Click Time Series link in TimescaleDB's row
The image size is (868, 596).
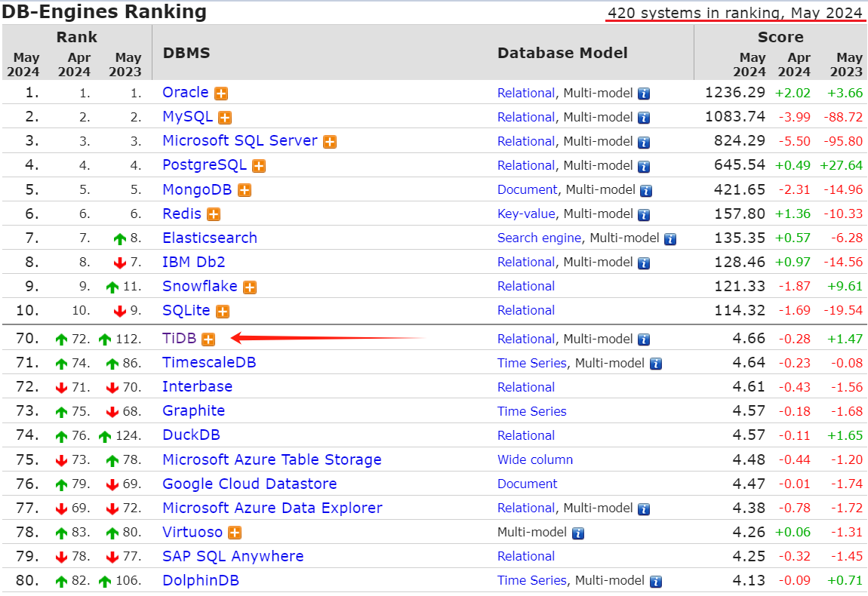532,363
